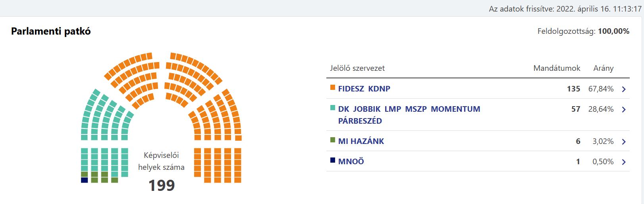
Task: Click the single navy seat in the chart
Action: (84, 180)
